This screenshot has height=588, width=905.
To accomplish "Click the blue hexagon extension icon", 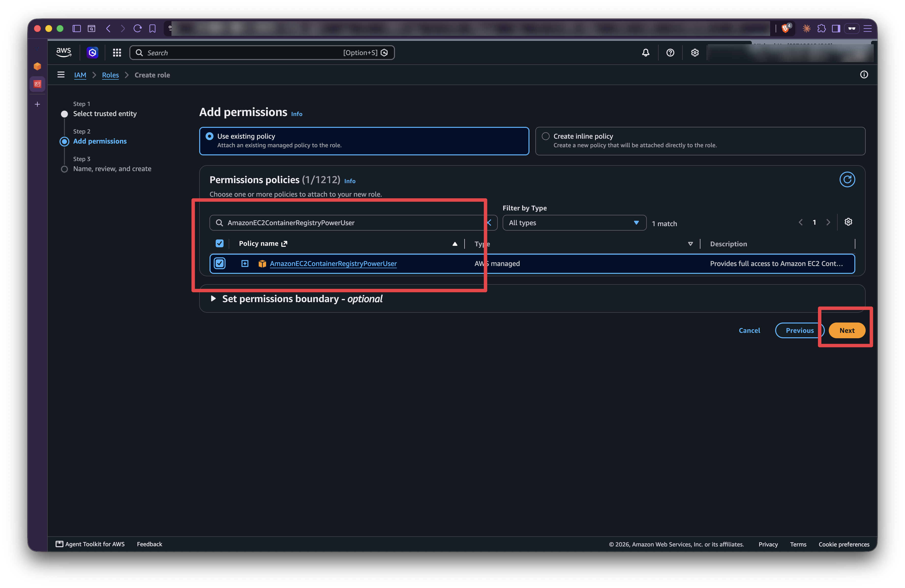I will [92, 52].
